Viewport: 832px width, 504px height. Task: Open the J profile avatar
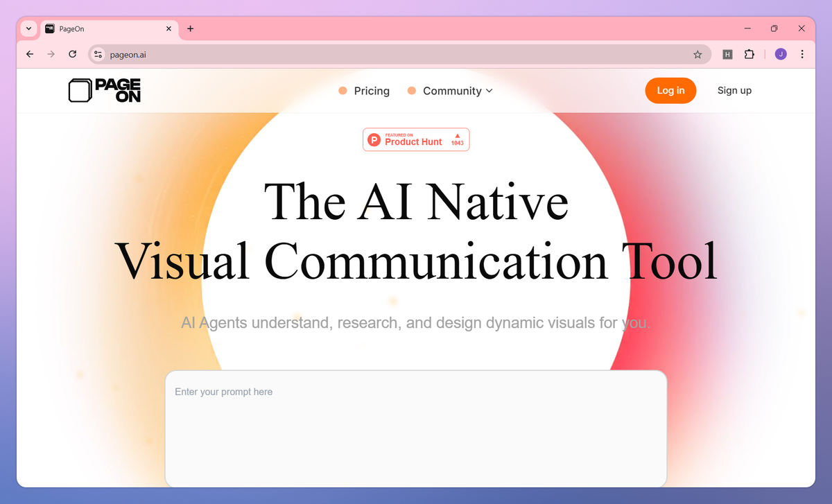pos(781,54)
